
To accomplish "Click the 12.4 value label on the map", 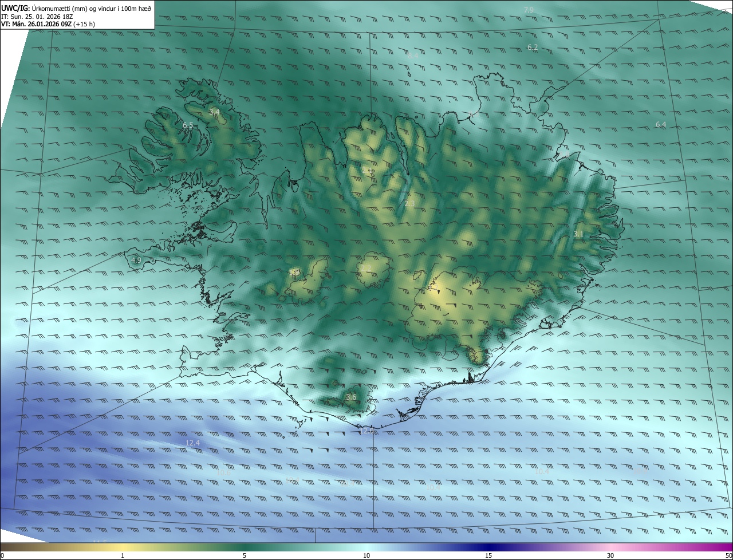I will [x=193, y=443].
